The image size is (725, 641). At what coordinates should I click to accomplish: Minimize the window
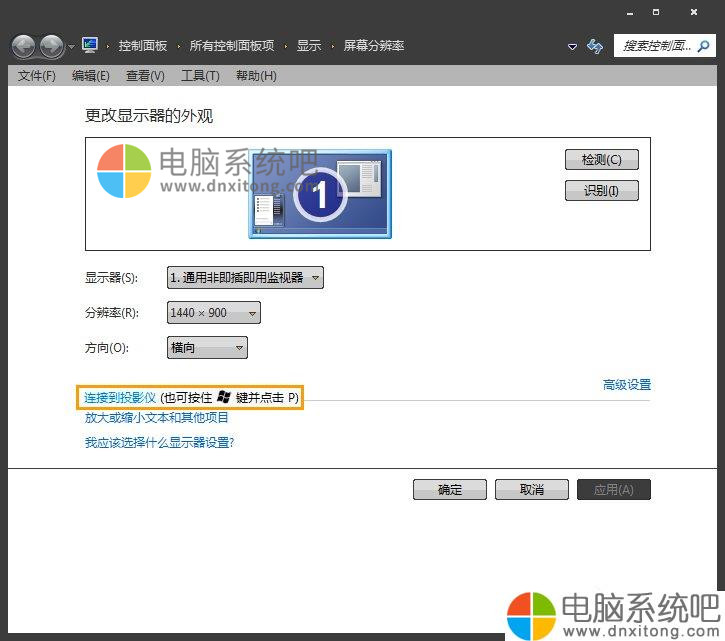pos(630,13)
